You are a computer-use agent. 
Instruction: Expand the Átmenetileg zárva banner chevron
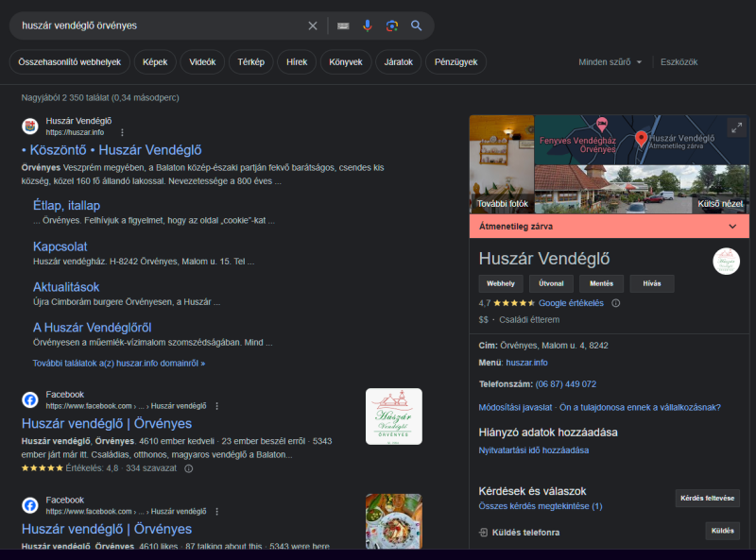point(732,227)
